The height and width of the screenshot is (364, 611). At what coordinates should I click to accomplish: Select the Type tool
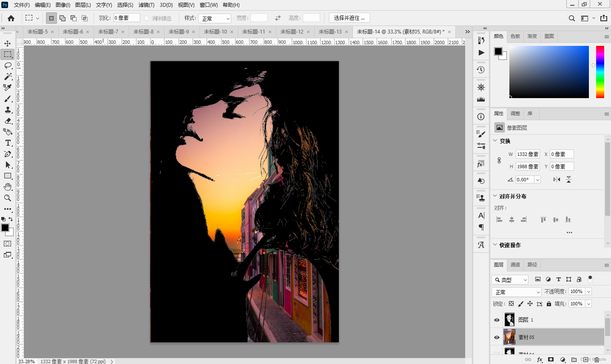(7, 143)
